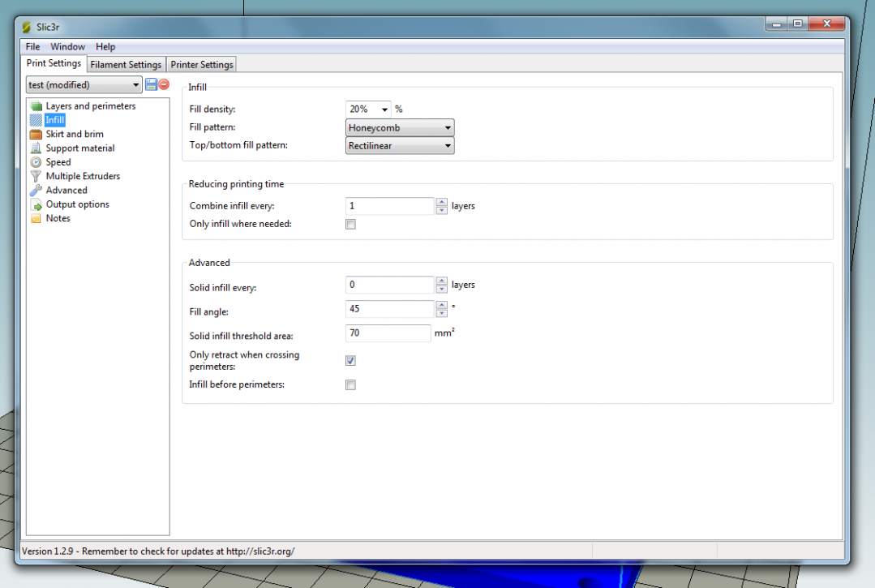Click the Solid infill every input field

click(x=389, y=285)
